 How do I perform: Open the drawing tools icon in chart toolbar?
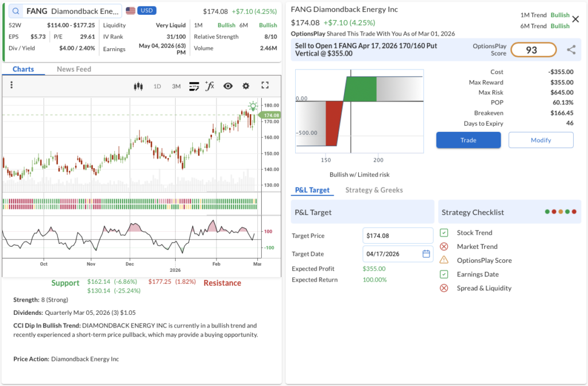(194, 86)
